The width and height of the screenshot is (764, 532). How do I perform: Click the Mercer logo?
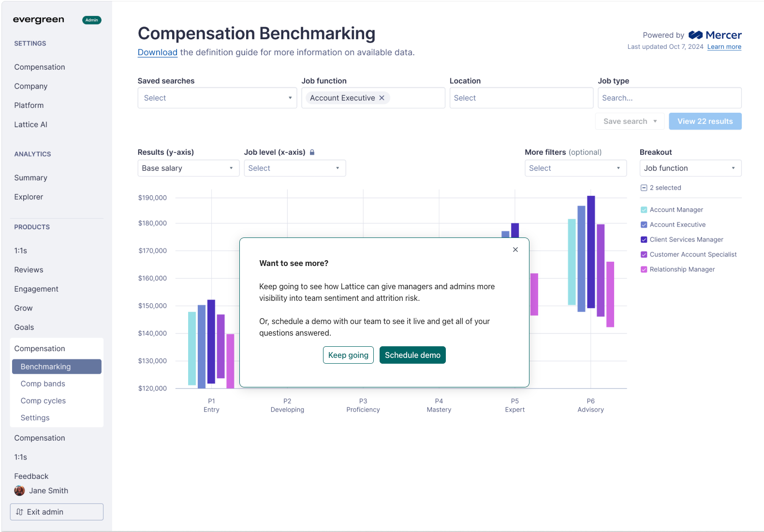pos(715,35)
